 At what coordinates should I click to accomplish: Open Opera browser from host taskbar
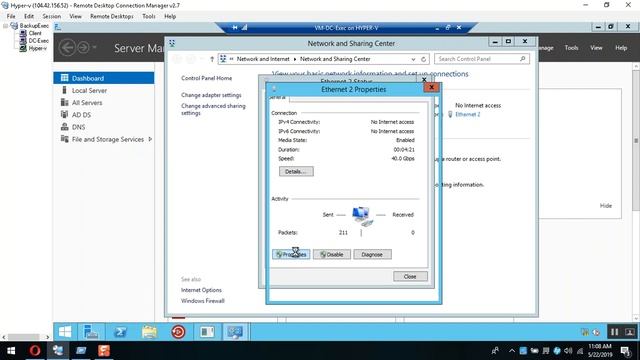35,351
